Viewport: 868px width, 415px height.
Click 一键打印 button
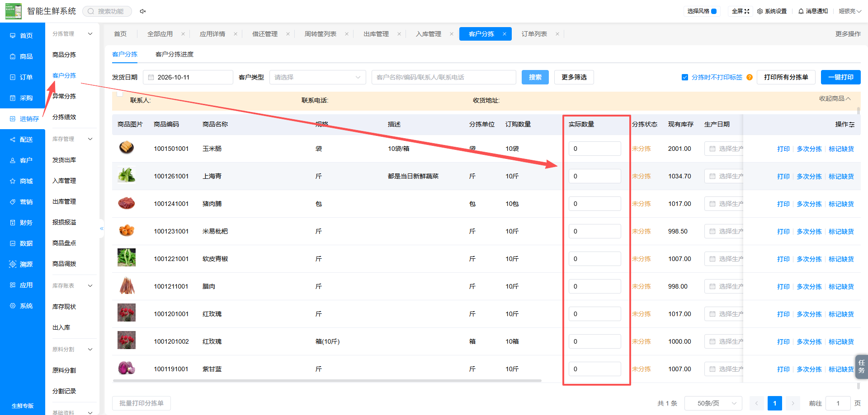tap(841, 77)
